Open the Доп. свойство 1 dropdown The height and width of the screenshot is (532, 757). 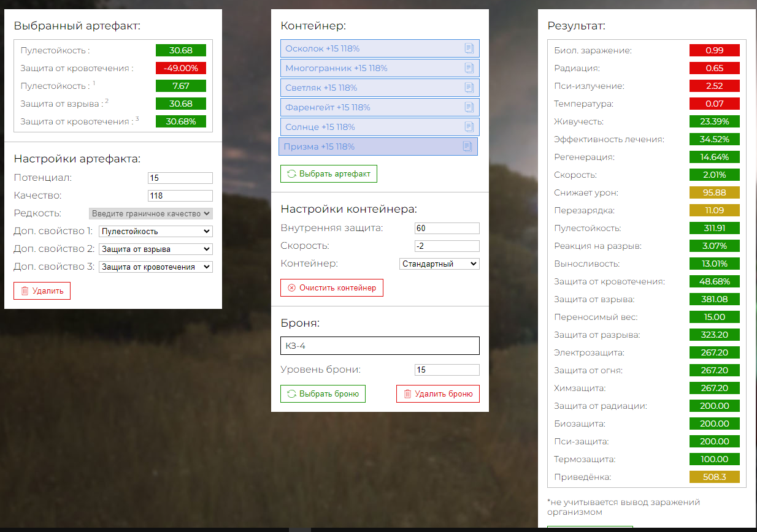click(155, 232)
